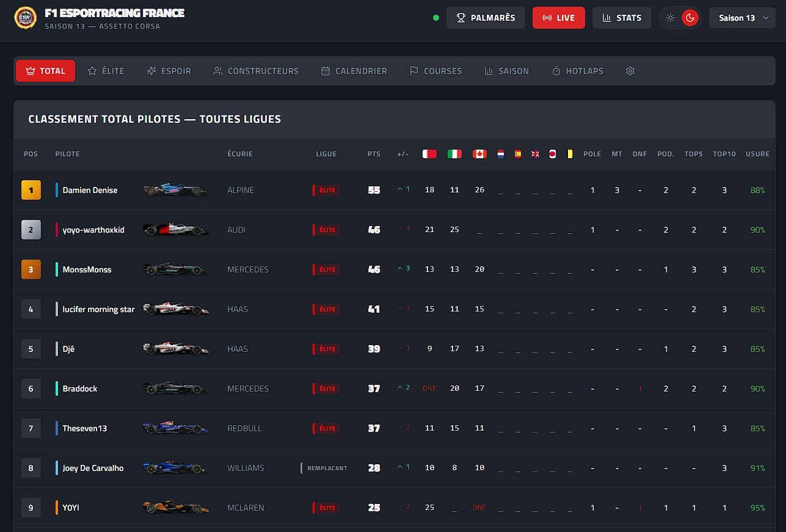Screen dimensions: 786x532
Task: Click the Italy flag race column
Action: tap(454, 154)
